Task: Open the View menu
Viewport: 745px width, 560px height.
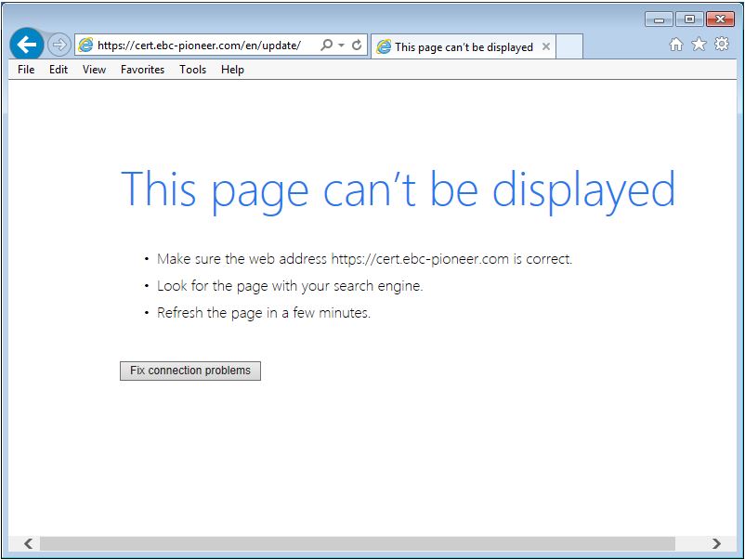Action: point(94,70)
